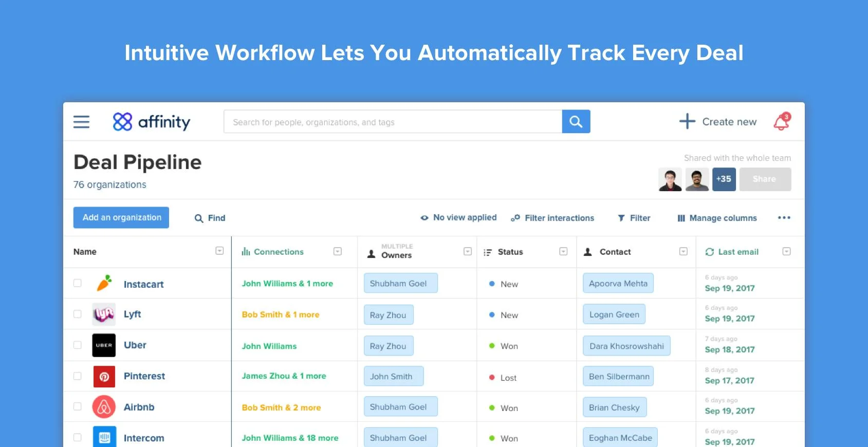
Task: Click the Dara Khosrowshahi contact chip
Action: [x=626, y=346]
